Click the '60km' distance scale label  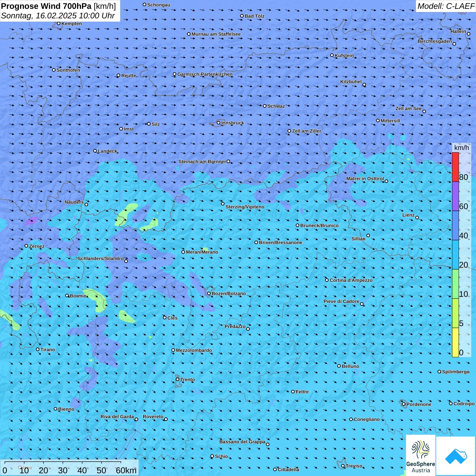point(126,470)
